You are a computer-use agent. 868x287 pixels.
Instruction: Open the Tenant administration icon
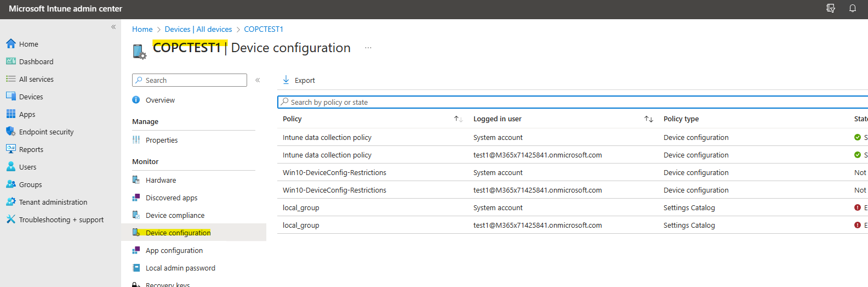pyautogui.click(x=10, y=201)
